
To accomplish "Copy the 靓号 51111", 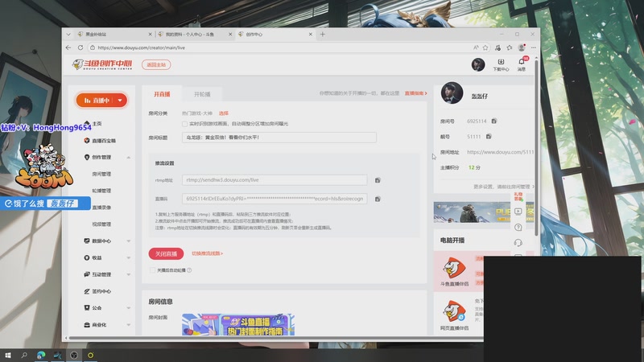I will coord(489,136).
